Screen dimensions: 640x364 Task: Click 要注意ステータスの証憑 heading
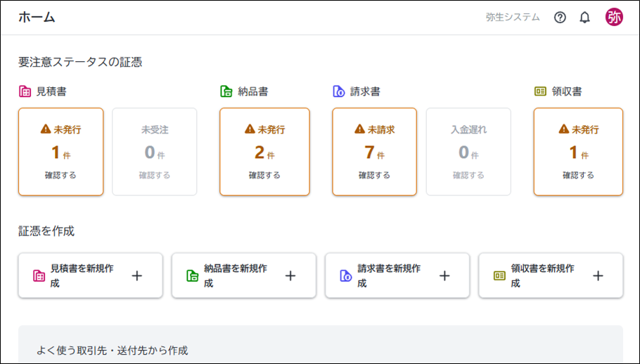coord(80,62)
